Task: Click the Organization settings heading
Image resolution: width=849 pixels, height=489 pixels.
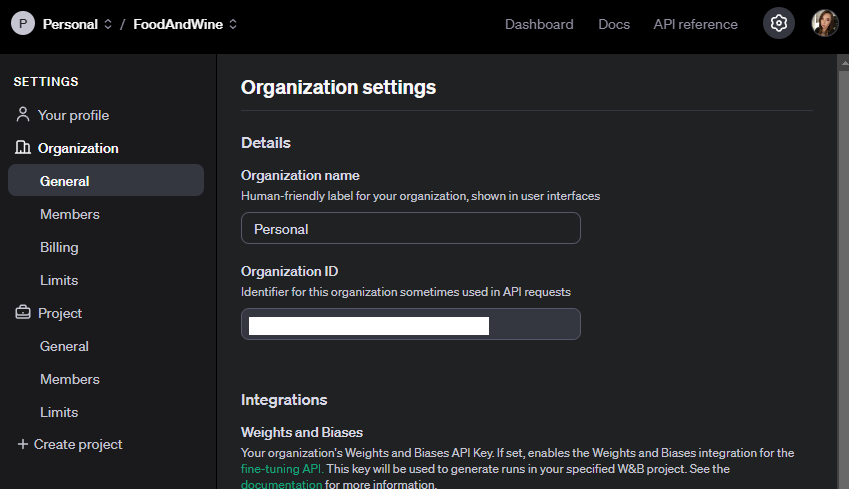Action: click(x=338, y=87)
